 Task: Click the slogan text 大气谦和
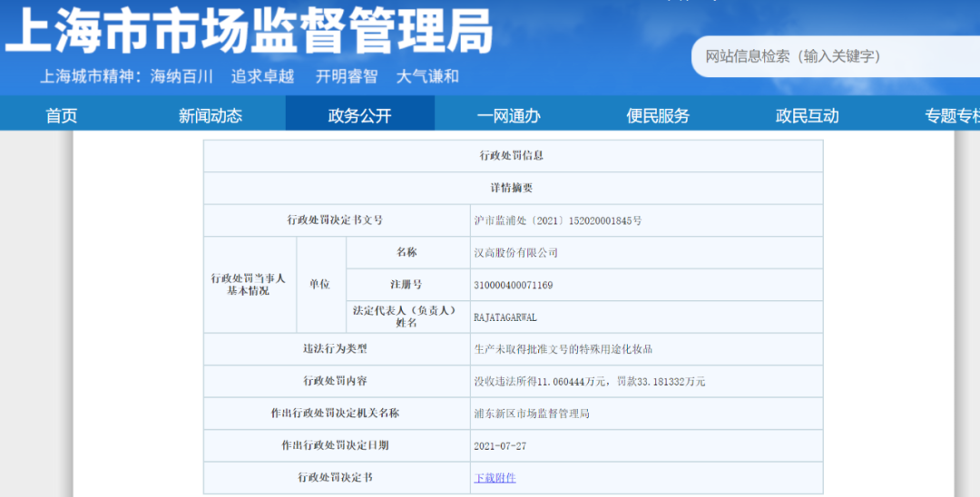pos(427,77)
